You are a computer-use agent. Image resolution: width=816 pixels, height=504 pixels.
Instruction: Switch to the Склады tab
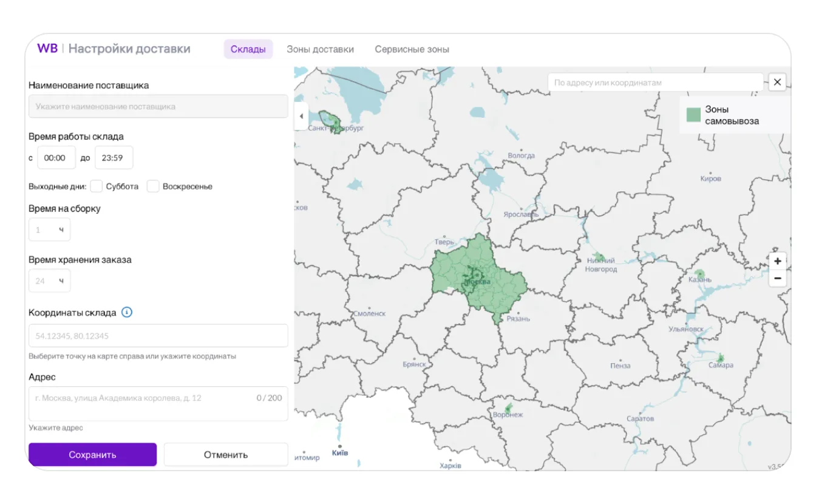click(248, 49)
